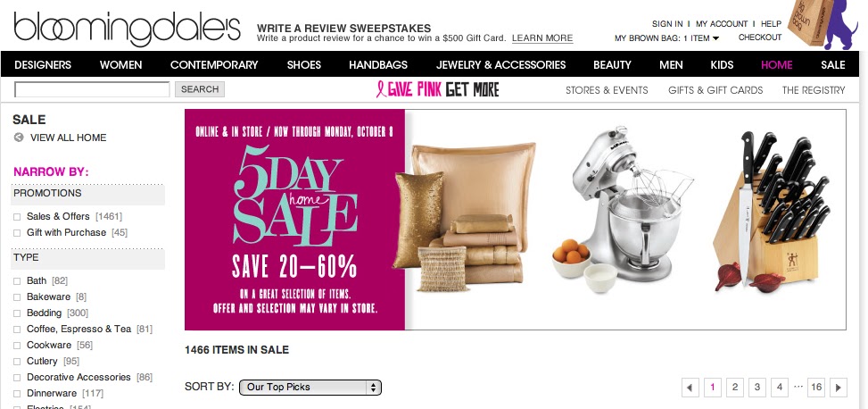Click the back arrow beside View All Home
This screenshot has width=868, height=409.
tap(19, 138)
